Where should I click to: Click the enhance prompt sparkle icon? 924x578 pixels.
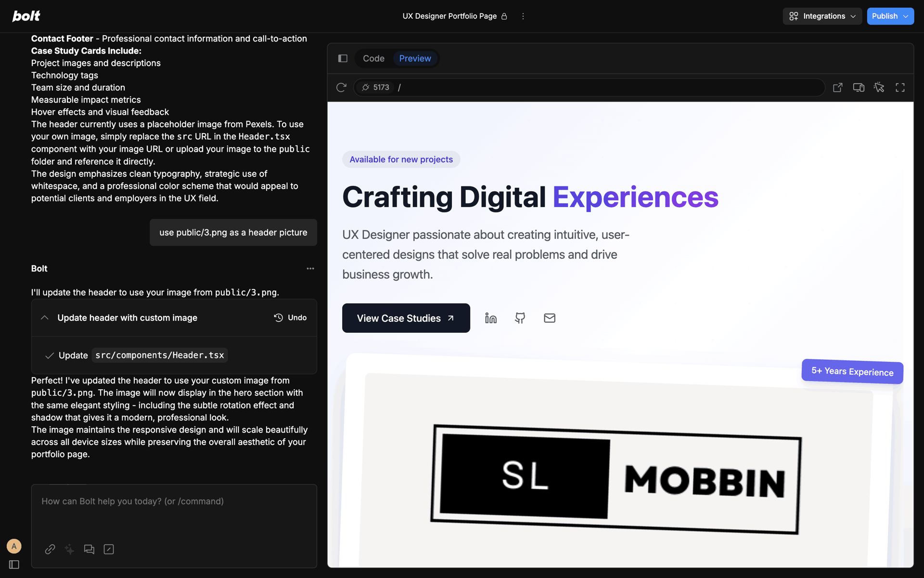point(70,549)
